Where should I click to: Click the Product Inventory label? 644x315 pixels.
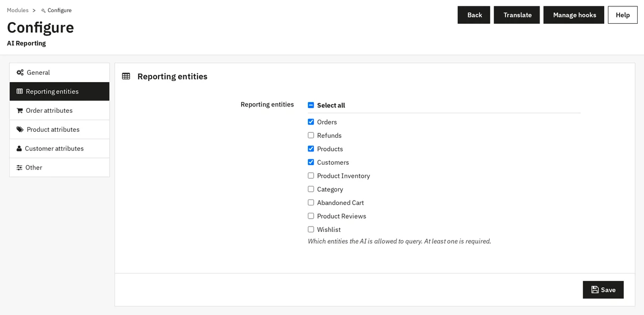click(343, 176)
